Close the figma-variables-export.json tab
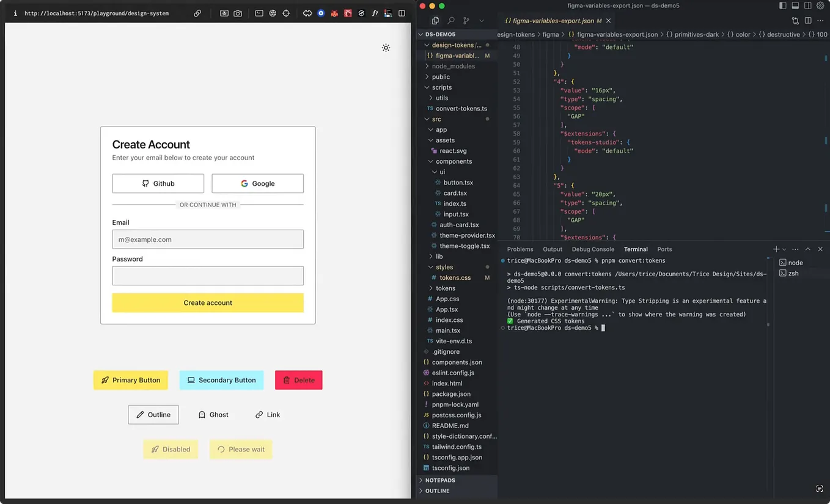The image size is (830, 504). click(x=608, y=21)
